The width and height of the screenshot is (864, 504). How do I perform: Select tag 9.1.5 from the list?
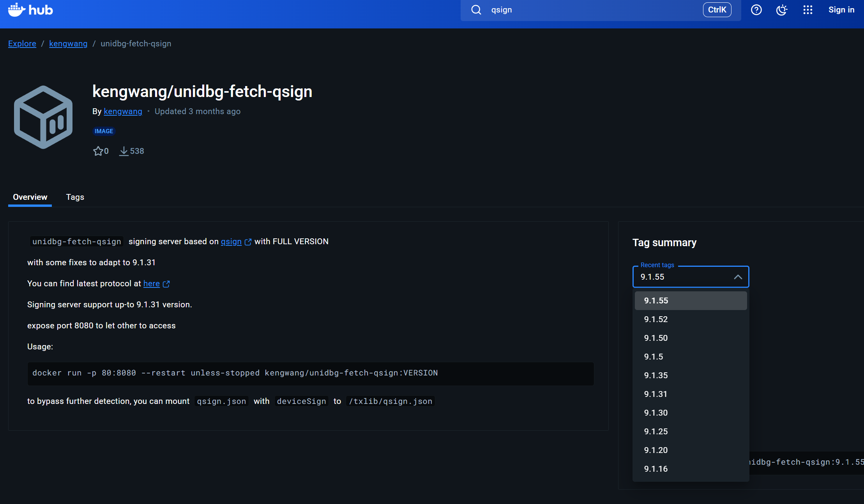coord(691,357)
